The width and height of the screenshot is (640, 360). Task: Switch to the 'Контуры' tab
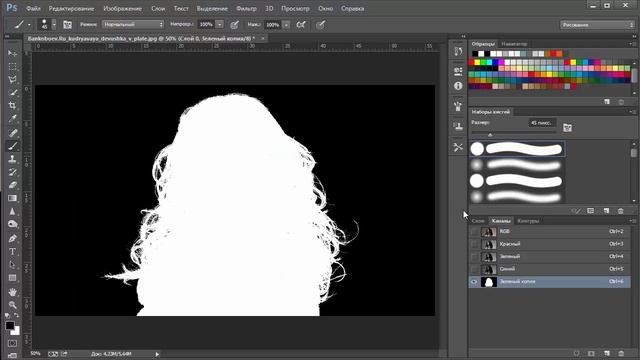(x=528, y=221)
